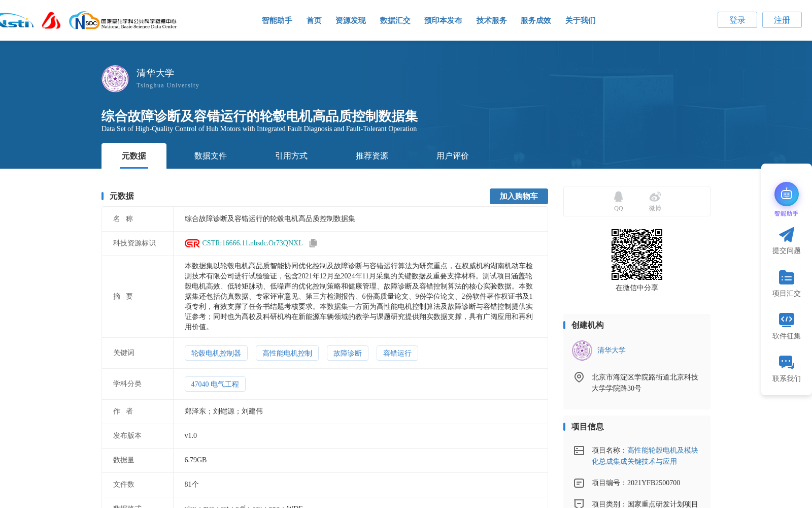The image size is (812, 508).
Task: Click subject tag 47040 电气工程
Action: coord(215,384)
